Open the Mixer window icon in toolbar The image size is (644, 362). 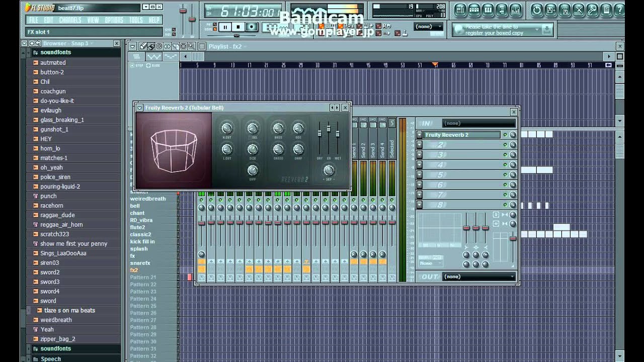pos(516,10)
